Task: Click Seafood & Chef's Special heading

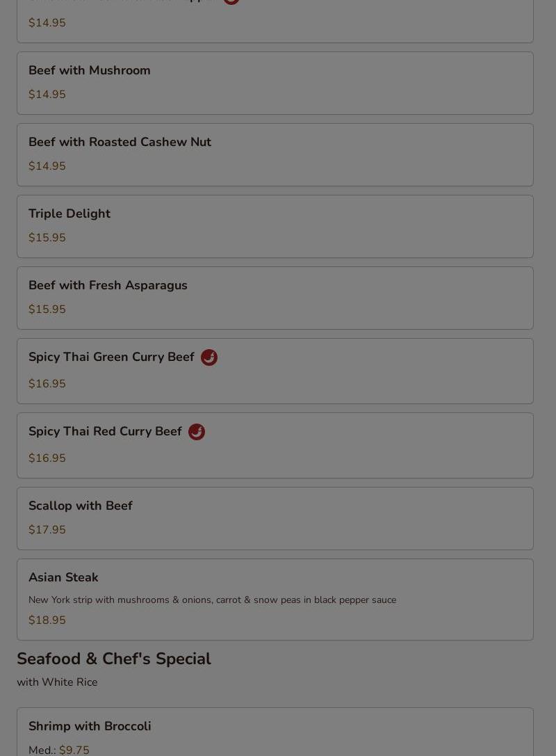Action: click(x=114, y=659)
